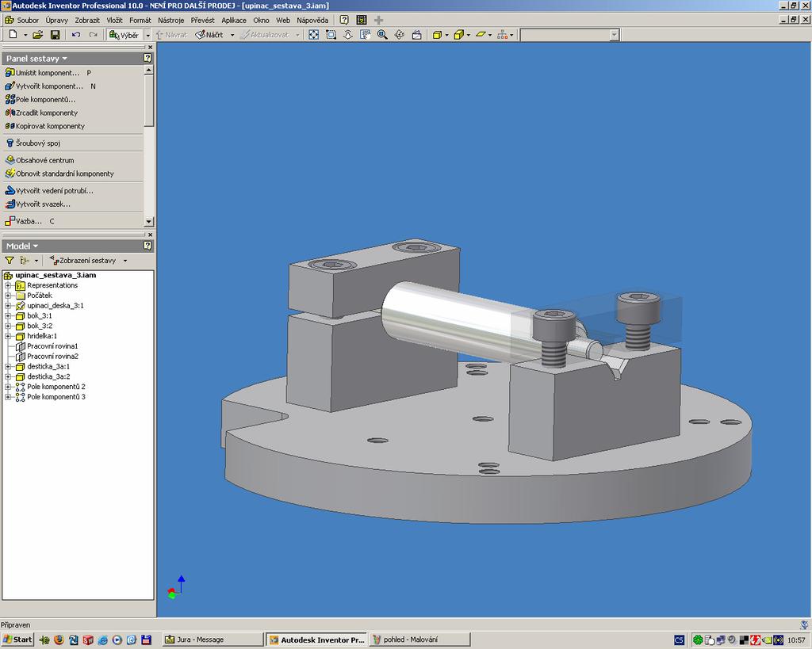Select Pole komponentů command in panel
Viewport: 812px width, 649px height.
pos(40,99)
